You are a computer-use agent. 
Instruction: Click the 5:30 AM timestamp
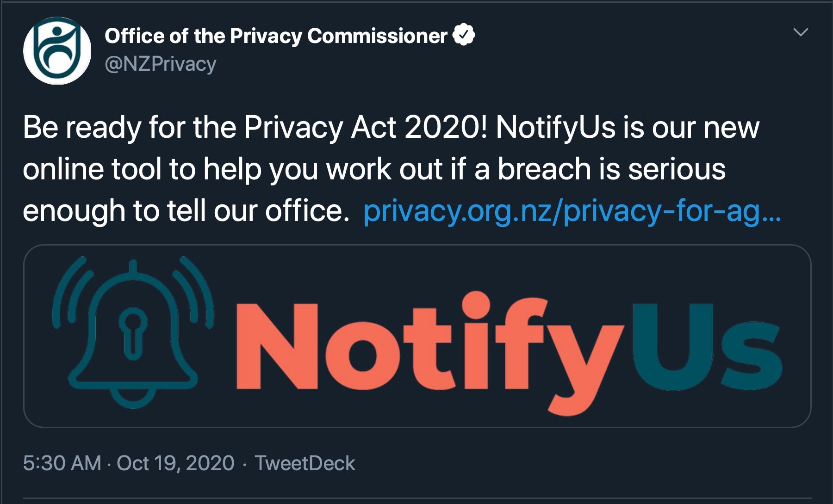62,463
